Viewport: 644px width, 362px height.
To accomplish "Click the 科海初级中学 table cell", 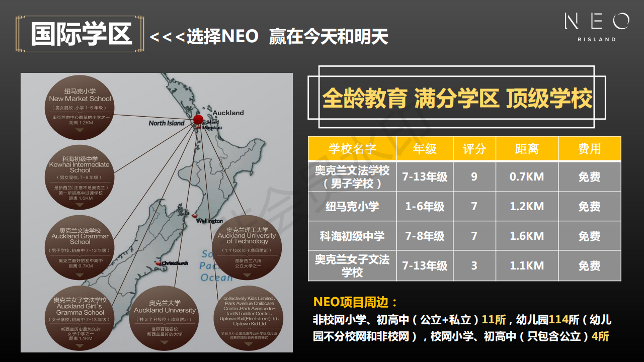I will point(352,236).
